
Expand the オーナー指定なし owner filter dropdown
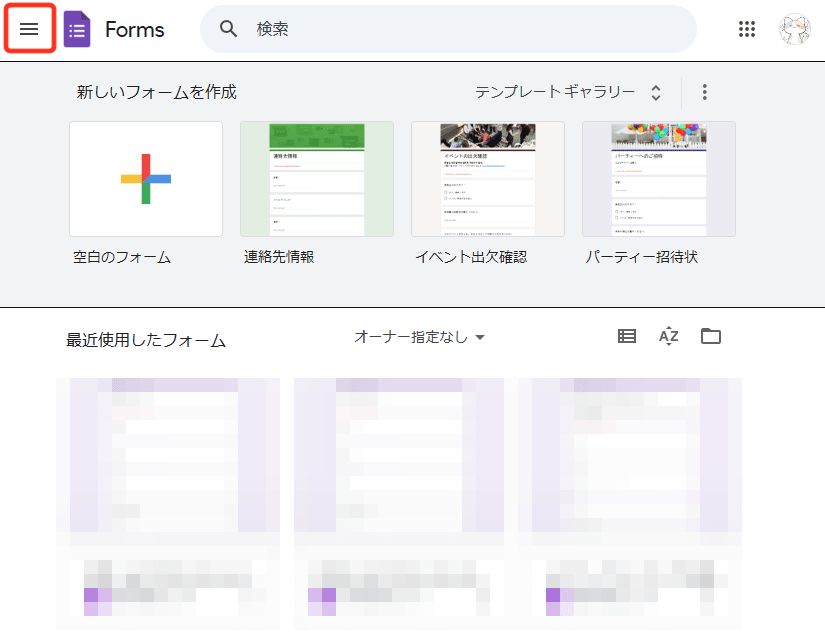pos(419,337)
